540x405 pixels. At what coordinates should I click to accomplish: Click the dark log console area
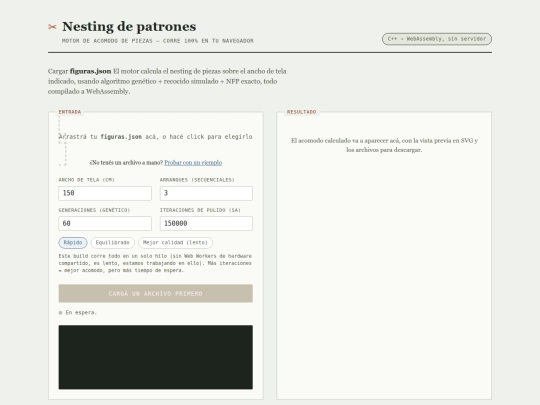point(156,357)
